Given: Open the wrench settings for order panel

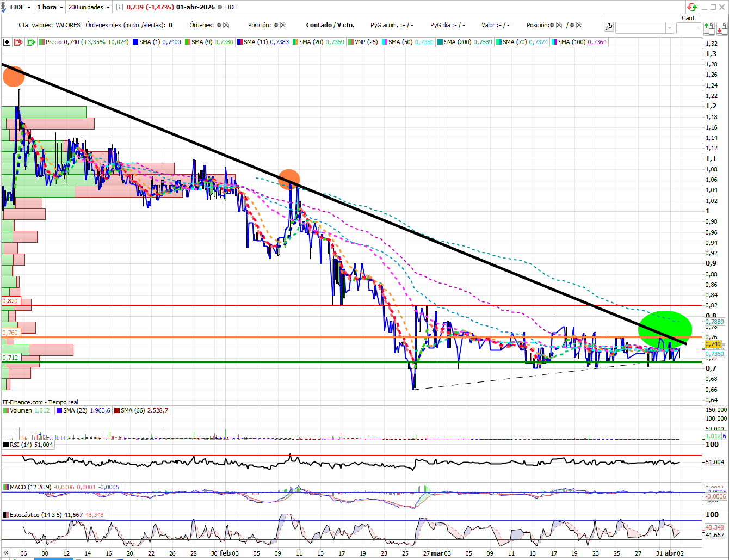Looking at the screenshot, I should 609,27.
